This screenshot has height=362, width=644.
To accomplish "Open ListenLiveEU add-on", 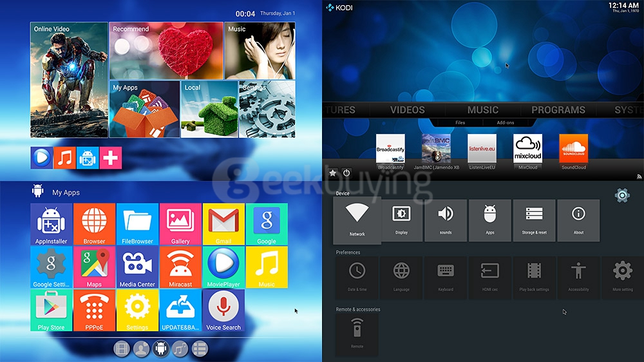I will coord(482,152).
